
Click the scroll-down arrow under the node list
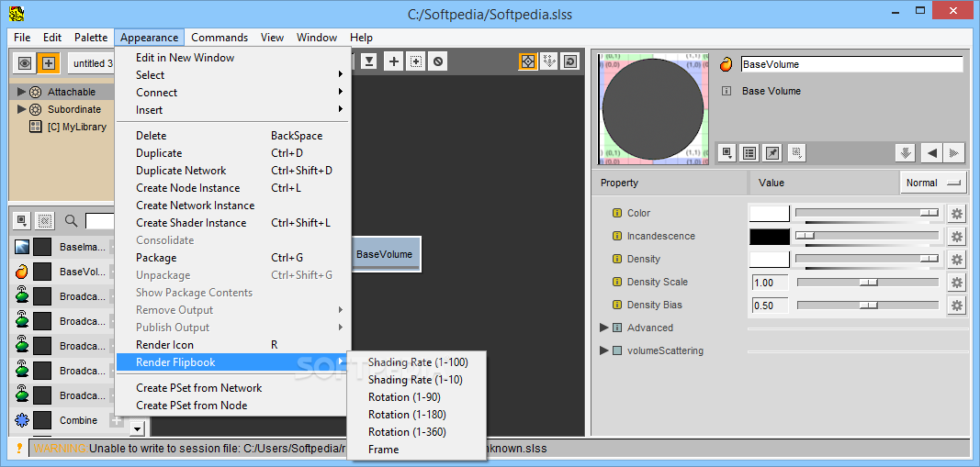[138, 428]
